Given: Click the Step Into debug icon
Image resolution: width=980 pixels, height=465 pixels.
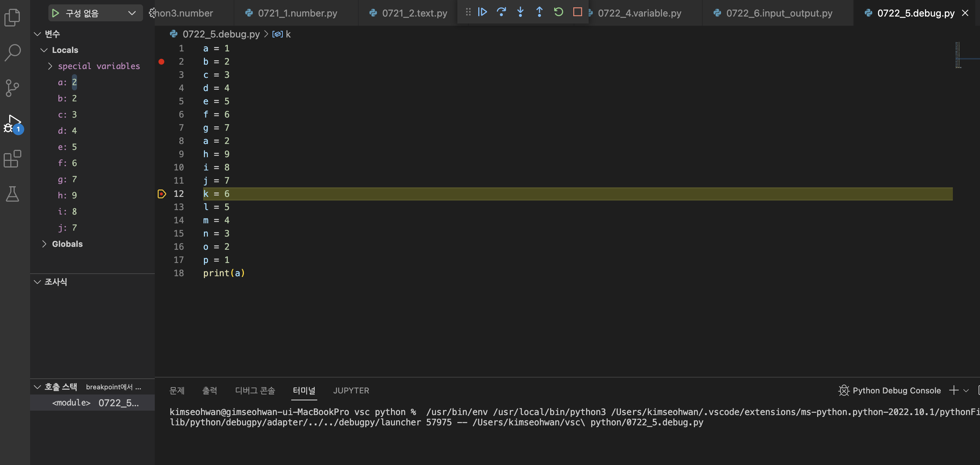Looking at the screenshot, I should tap(520, 12).
